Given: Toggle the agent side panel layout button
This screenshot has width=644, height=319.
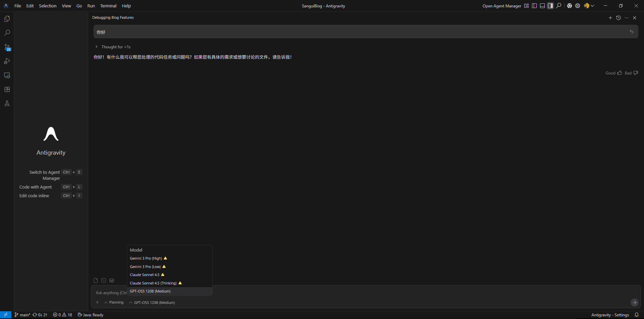Looking at the screenshot, I should coord(550,6).
